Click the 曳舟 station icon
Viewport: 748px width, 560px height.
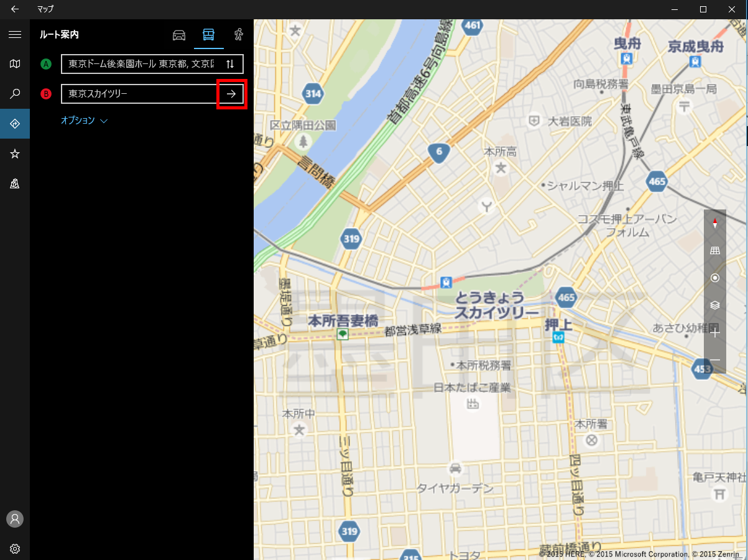(x=627, y=58)
